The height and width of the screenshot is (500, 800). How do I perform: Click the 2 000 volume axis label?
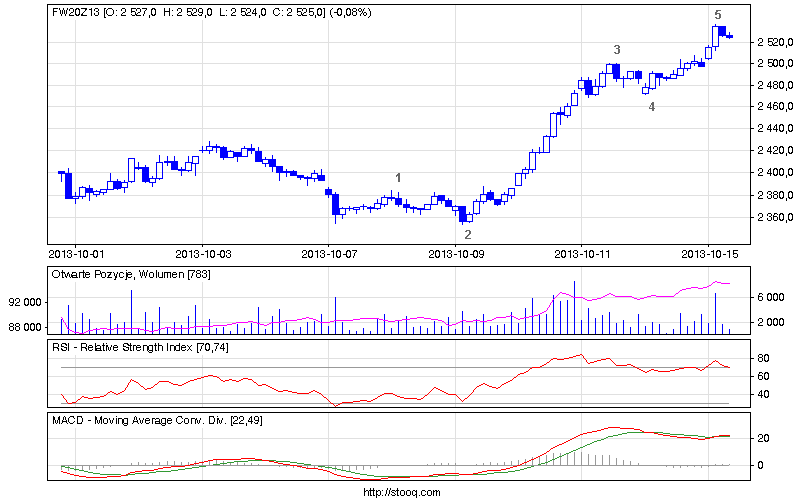[x=770, y=322]
